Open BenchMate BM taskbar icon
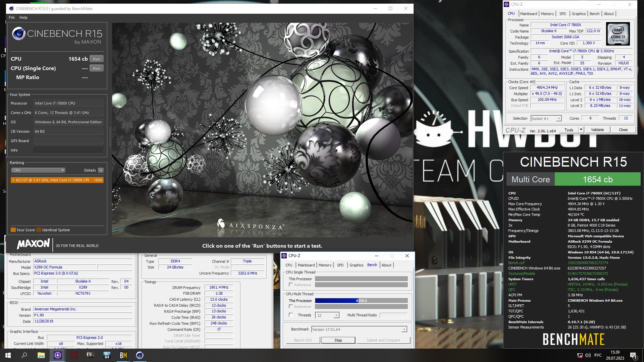 pyautogui.click(x=123, y=355)
